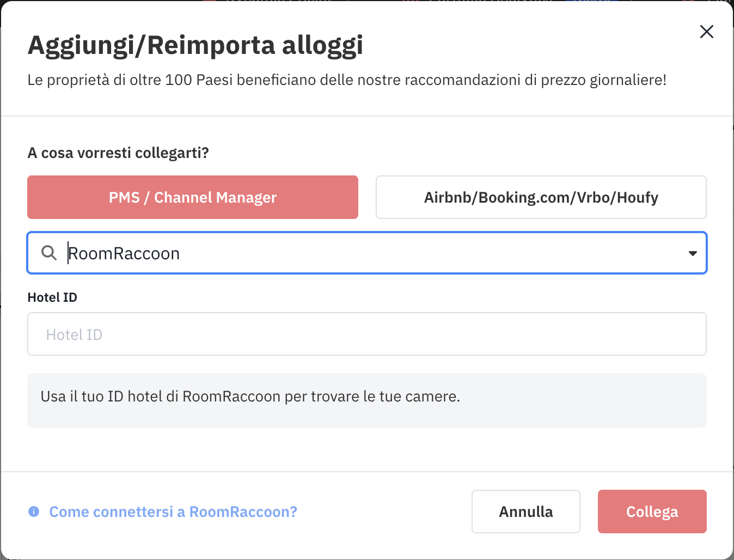Screen dimensions: 734x560
Task: Switch to the Airbnb/Booking.com/Vrbo/Houfy tab
Action: click(541, 197)
